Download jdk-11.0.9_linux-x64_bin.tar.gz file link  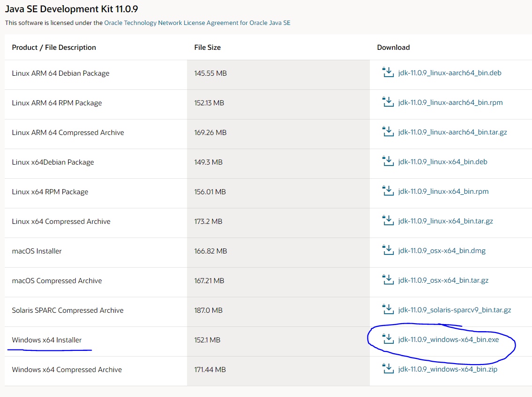[x=446, y=221]
